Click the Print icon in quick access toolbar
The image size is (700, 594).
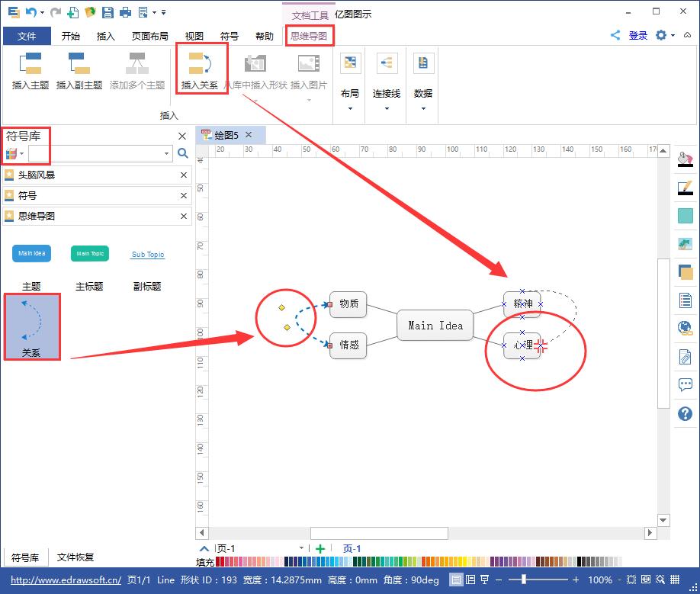(x=126, y=11)
